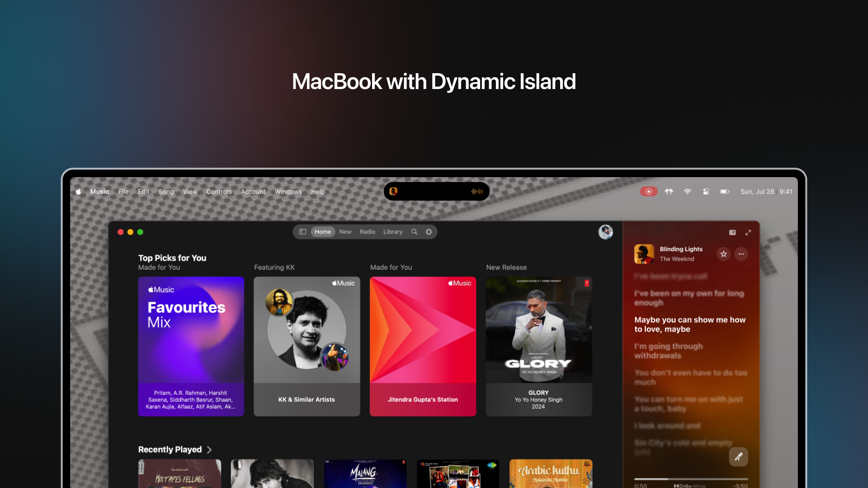Jump to lyric "I've been on my own"

pyautogui.click(x=689, y=298)
